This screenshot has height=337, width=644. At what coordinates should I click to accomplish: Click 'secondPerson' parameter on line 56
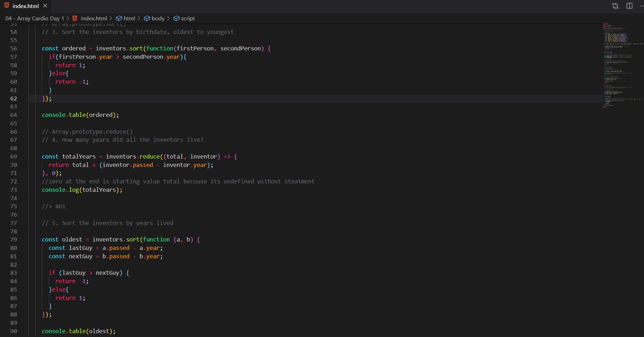[x=241, y=48]
